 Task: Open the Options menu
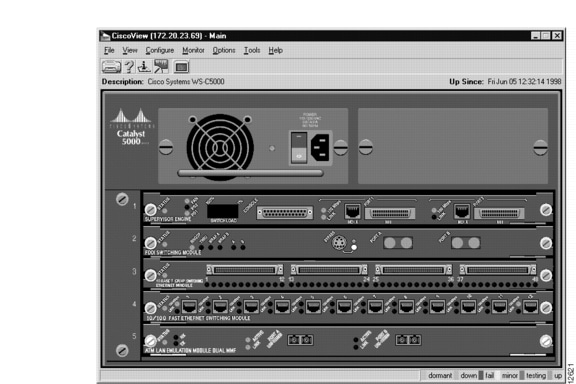point(224,50)
